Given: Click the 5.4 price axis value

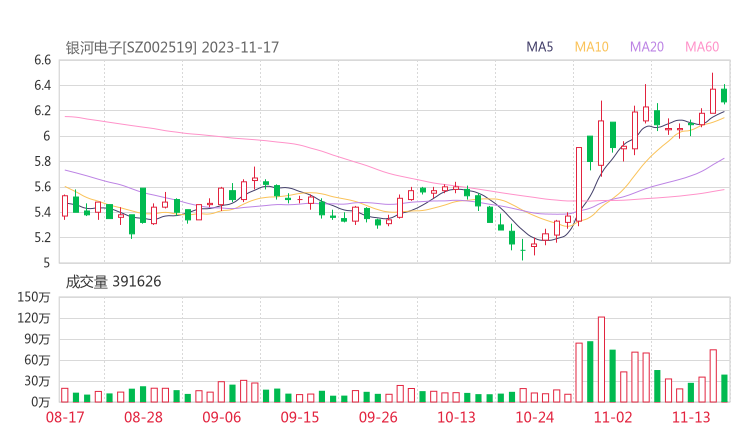Looking at the screenshot, I should click(x=42, y=212).
